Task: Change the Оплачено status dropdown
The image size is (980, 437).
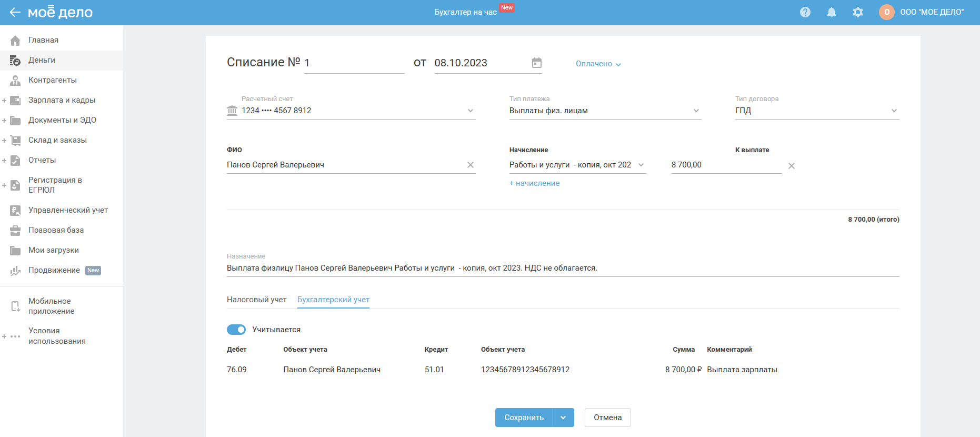Action: (598, 64)
